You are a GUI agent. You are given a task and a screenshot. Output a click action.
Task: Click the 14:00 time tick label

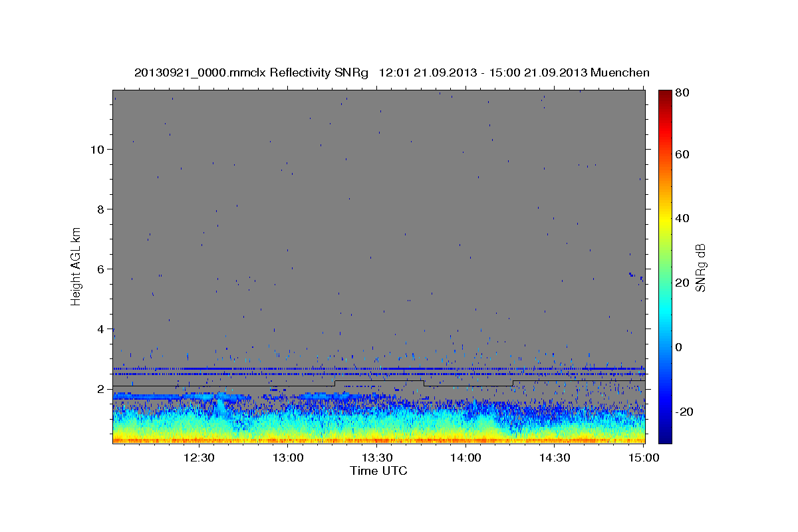(x=466, y=458)
